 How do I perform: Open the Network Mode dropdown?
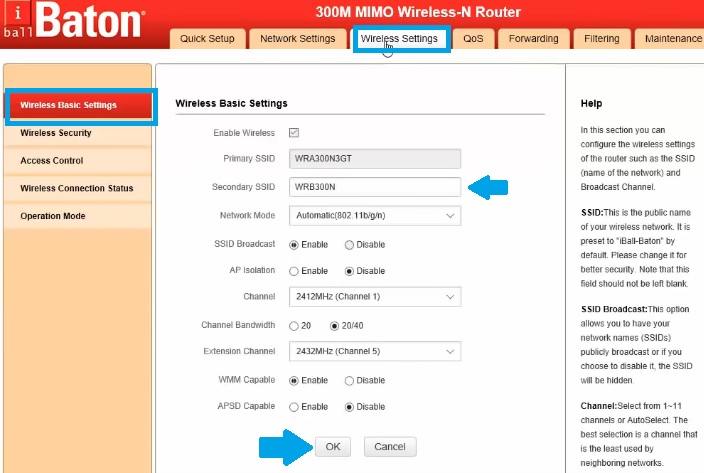[374, 215]
